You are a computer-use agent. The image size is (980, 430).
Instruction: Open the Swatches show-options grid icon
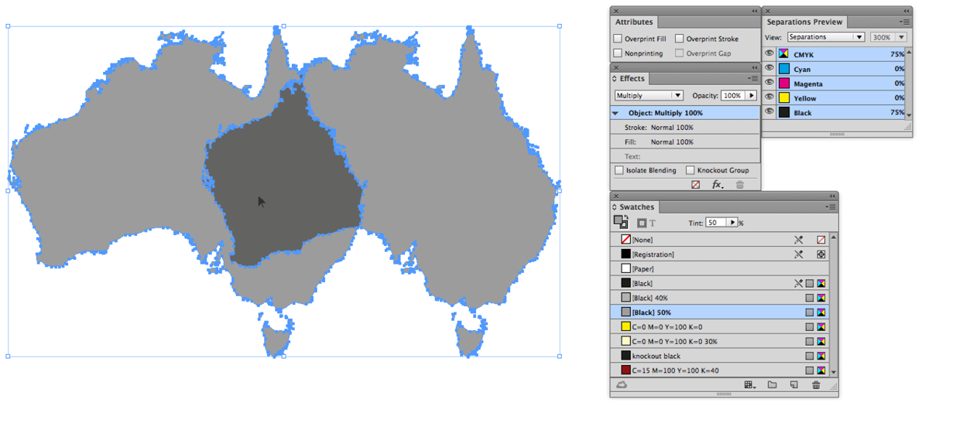pyautogui.click(x=749, y=385)
